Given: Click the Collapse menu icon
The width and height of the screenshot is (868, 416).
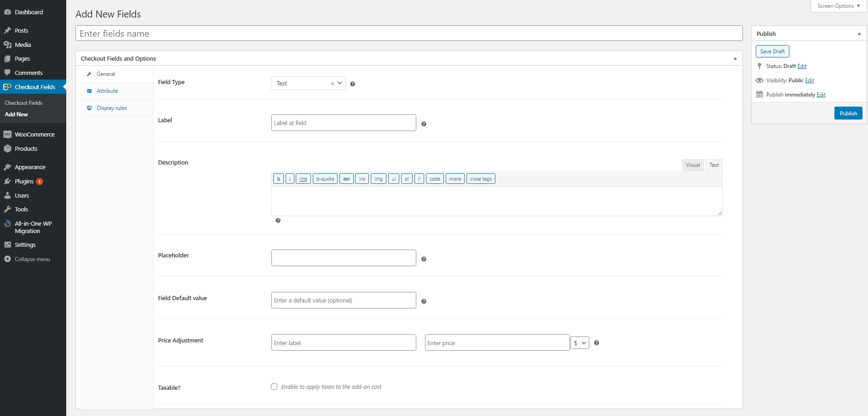Looking at the screenshot, I should click(x=7, y=259).
